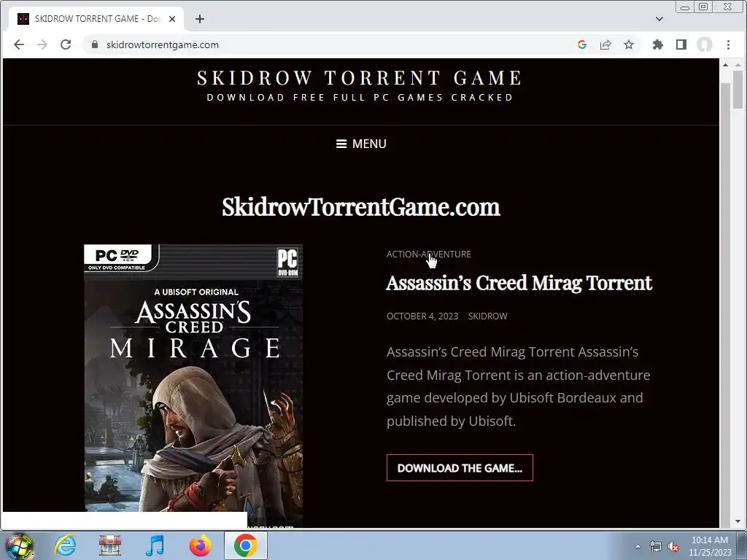Image resolution: width=747 pixels, height=560 pixels.
Task: View site security lock info
Action: click(x=95, y=44)
